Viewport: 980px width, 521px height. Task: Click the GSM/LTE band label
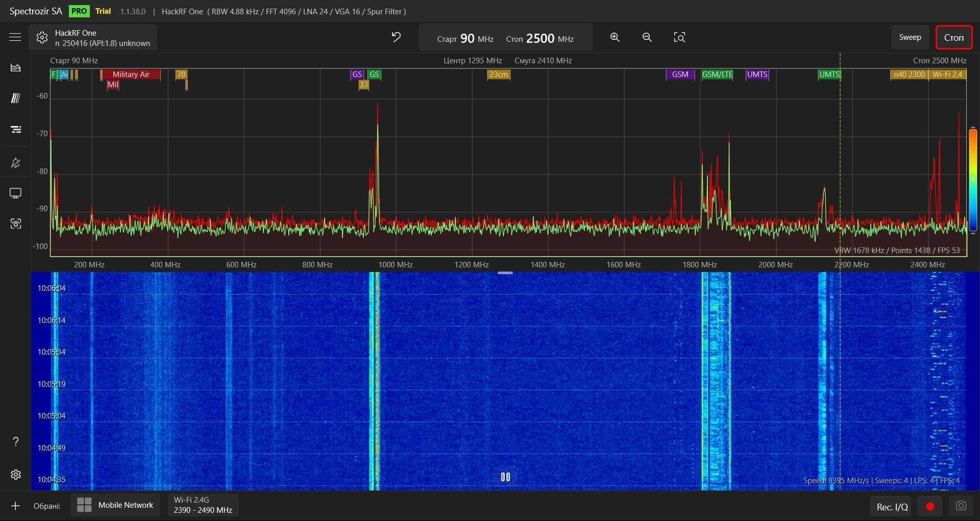tap(717, 75)
